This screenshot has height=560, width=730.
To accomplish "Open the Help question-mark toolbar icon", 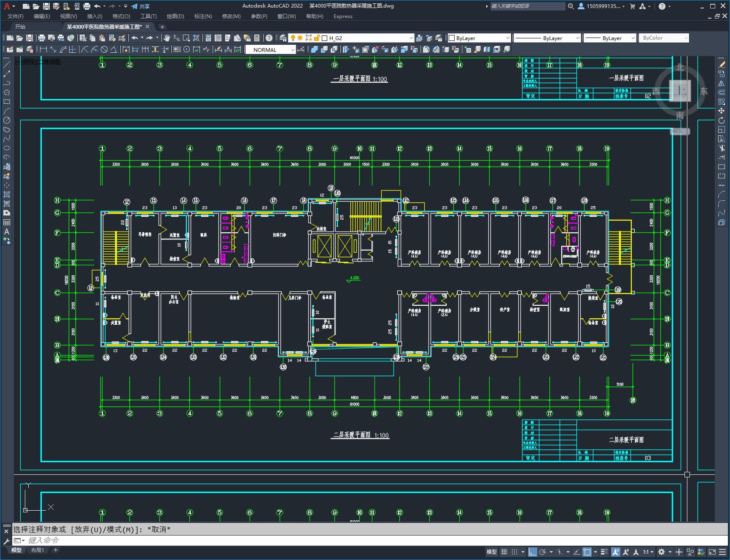I will [x=269, y=38].
